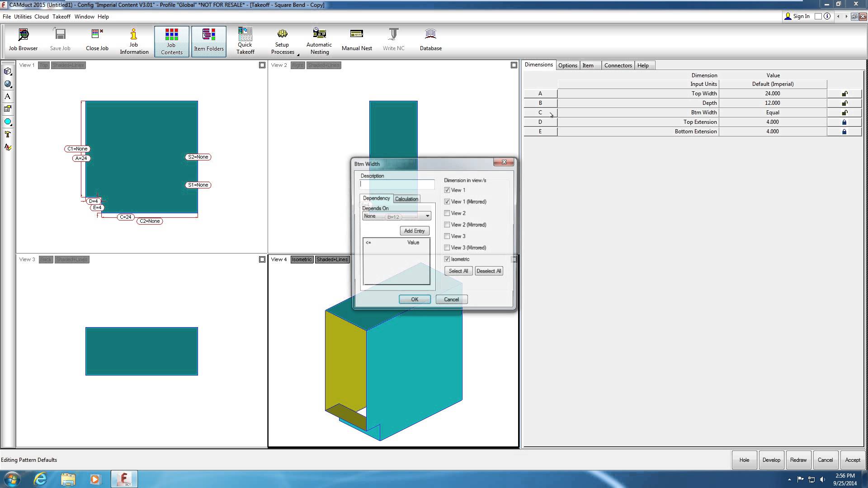The width and height of the screenshot is (868, 488).
Task: Expand Setup Processes dropdown arrow
Action: click(x=298, y=55)
